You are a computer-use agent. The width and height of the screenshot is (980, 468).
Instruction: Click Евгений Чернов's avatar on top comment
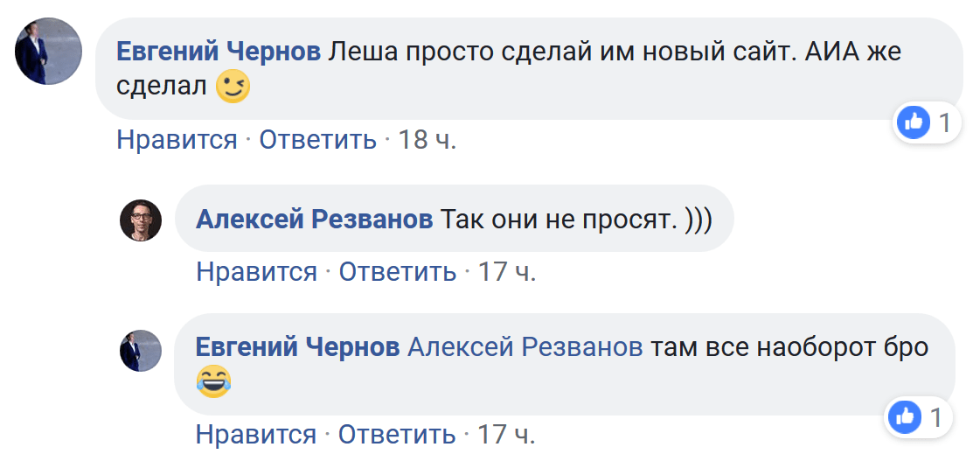(x=49, y=51)
